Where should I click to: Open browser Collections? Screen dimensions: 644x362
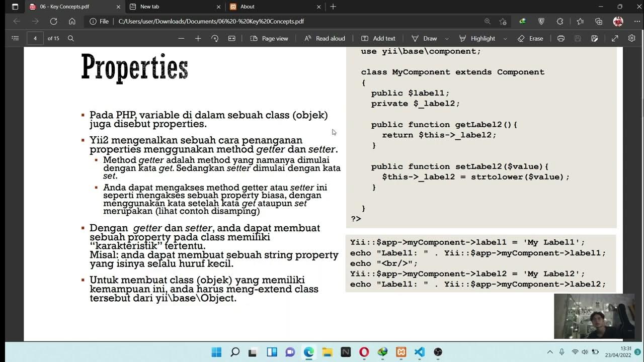599,21
